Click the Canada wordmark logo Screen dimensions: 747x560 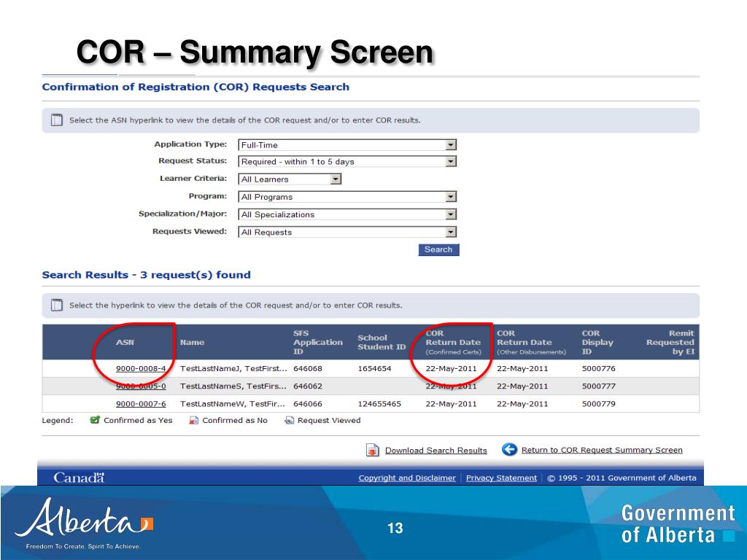pos(79,478)
